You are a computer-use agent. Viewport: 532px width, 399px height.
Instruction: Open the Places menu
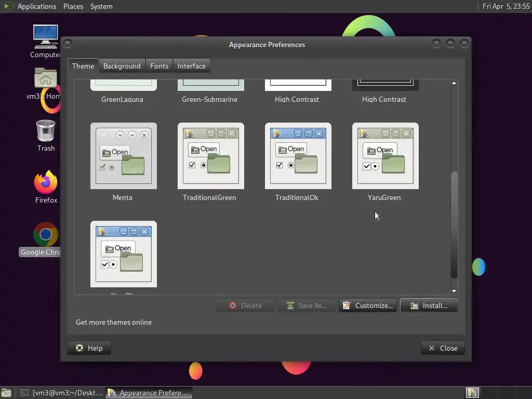click(73, 6)
